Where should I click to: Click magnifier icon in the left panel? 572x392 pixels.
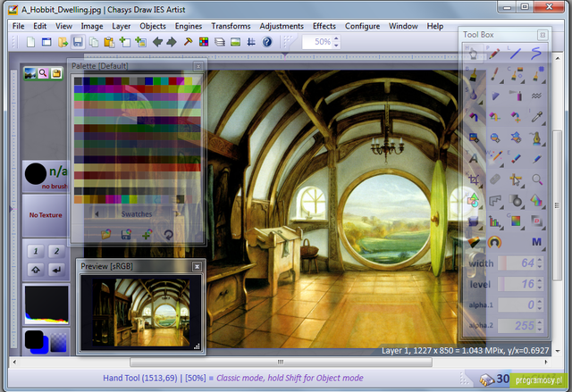43,73
